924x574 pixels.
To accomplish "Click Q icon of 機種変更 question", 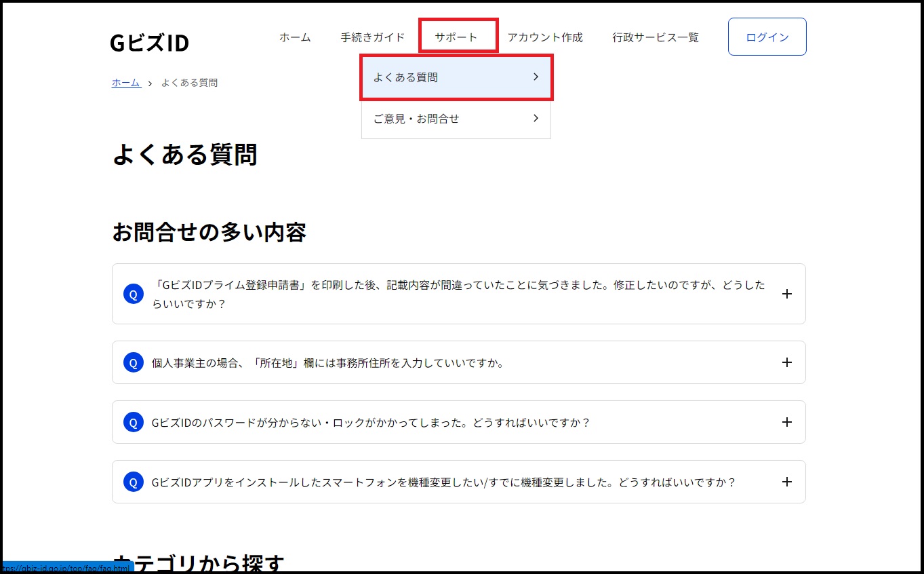I will click(x=134, y=482).
